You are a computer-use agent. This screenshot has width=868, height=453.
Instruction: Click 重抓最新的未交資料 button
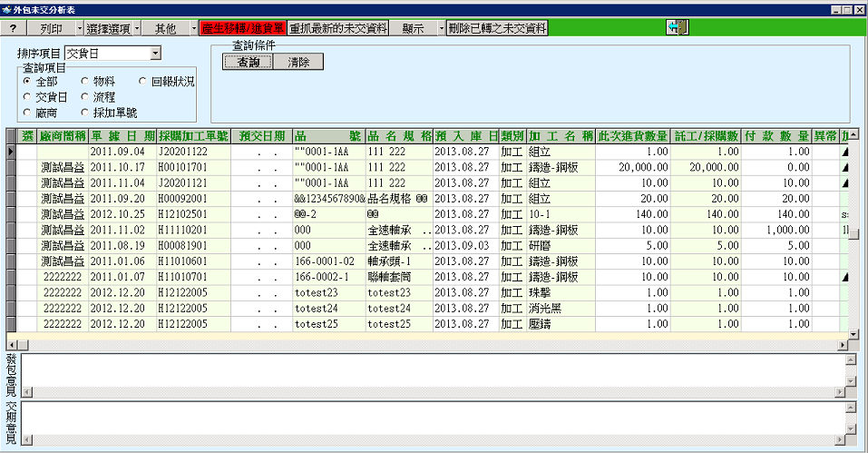coord(338,28)
